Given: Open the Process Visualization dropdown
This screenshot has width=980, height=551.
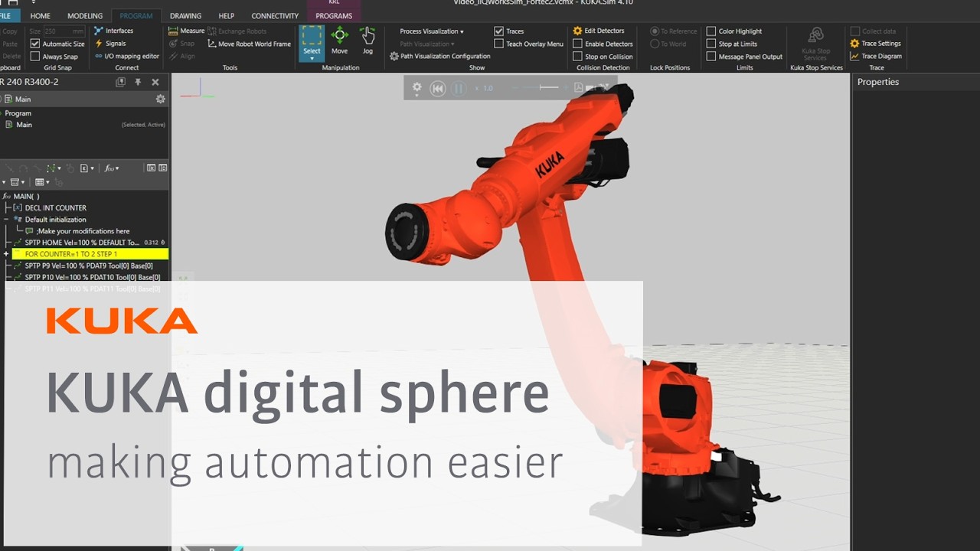Looking at the screenshot, I should 432,31.
